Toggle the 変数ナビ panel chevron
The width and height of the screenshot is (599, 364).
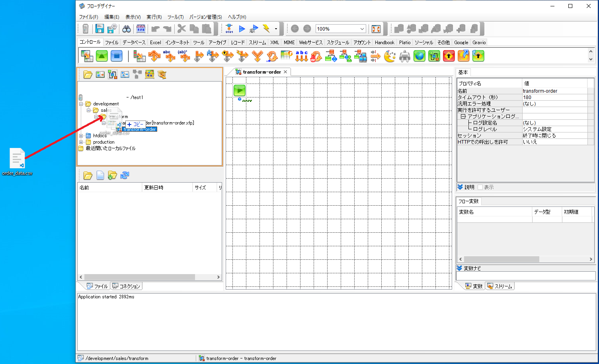[x=460, y=268]
